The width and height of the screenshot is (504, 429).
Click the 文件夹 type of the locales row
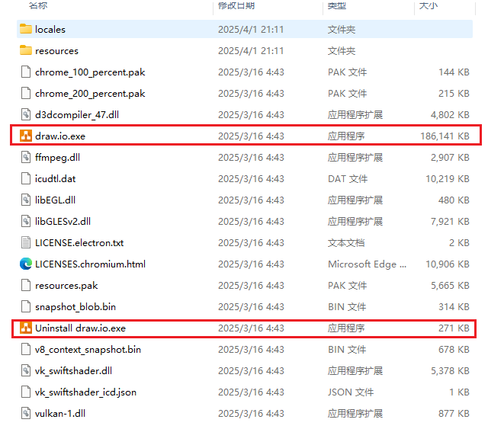pos(342,29)
